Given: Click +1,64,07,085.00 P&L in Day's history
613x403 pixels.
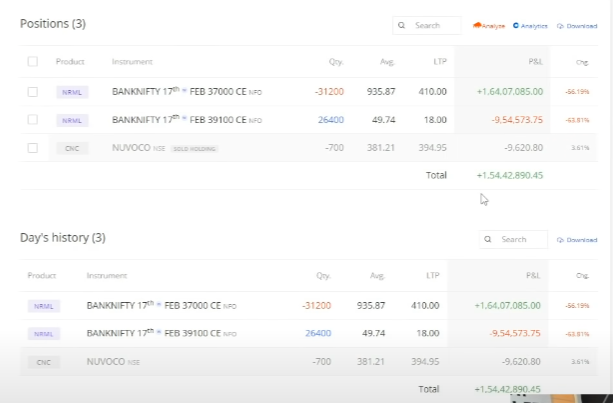Looking at the screenshot, I should coord(507,305).
